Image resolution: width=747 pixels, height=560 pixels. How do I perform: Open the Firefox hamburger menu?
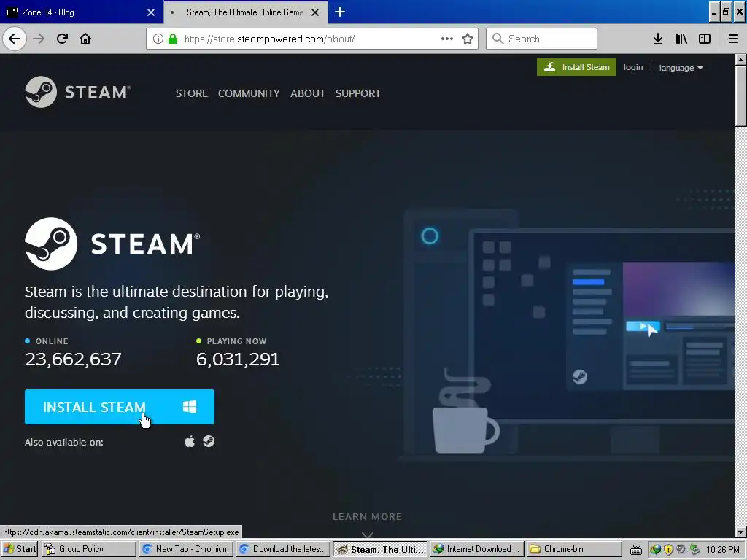(x=732, y=39)
